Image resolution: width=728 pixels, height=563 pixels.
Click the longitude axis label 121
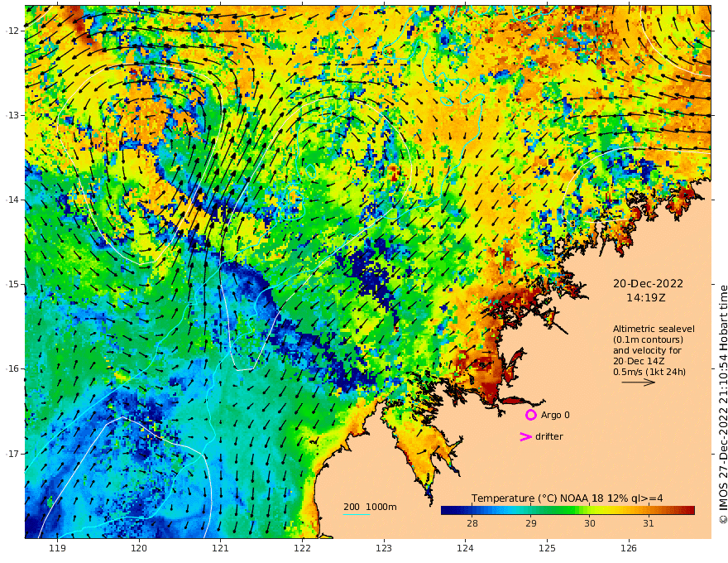point(221,548)
